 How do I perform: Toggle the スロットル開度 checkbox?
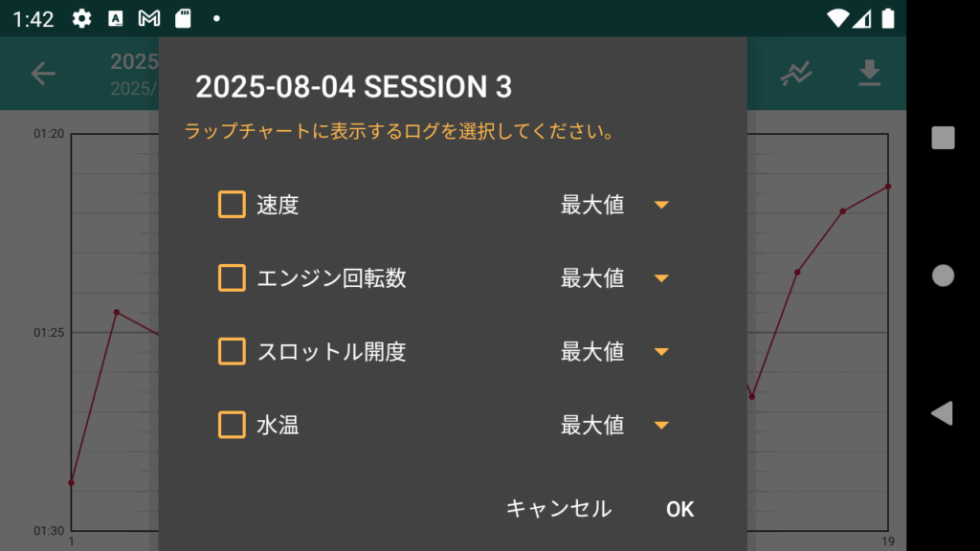232,351
